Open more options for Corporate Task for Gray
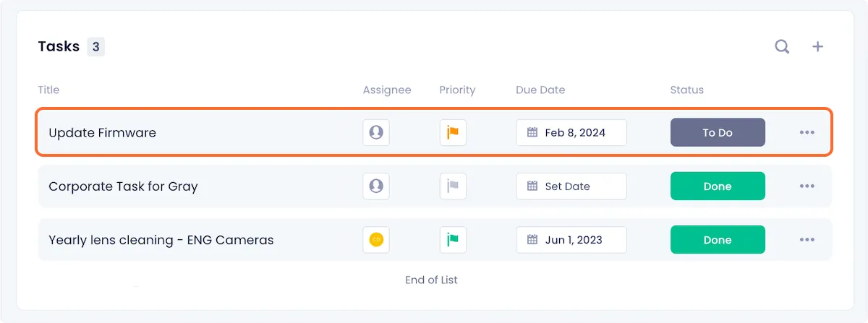Viewport: 868px width, 323px height. (x=807, y=186)
